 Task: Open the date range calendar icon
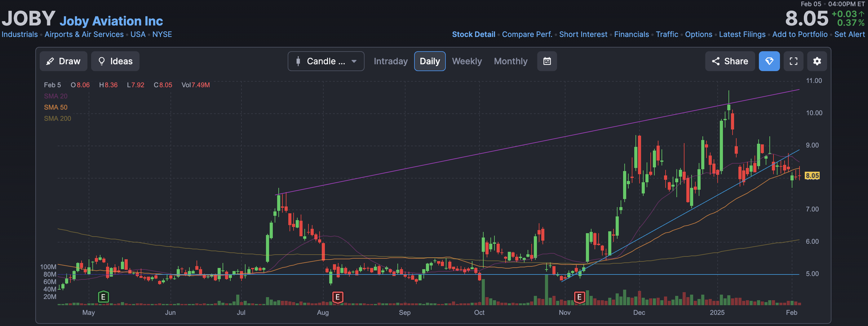click(x=547, y=61)
